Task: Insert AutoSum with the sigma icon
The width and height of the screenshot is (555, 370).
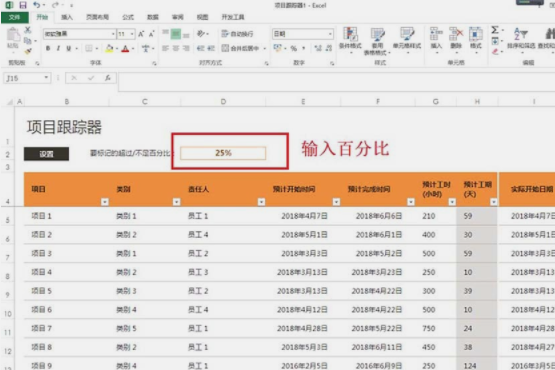Action: pyautogui.click(x=495, y=30)
